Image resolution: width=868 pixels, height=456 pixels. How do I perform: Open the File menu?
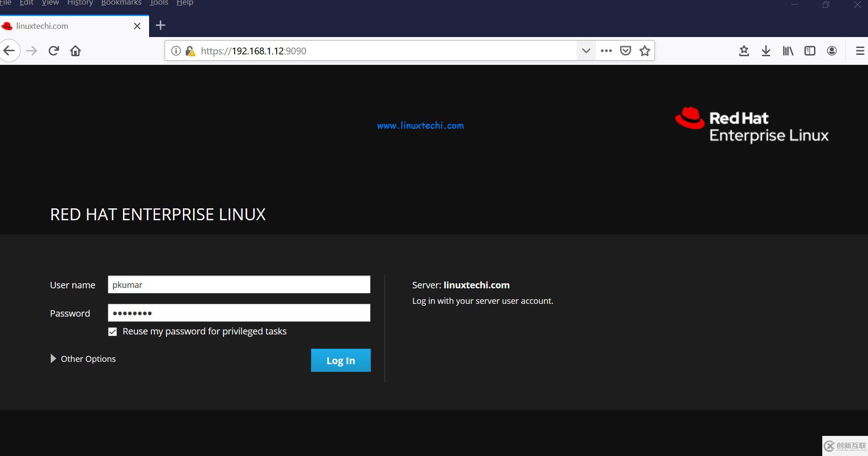tap(5, 3)
